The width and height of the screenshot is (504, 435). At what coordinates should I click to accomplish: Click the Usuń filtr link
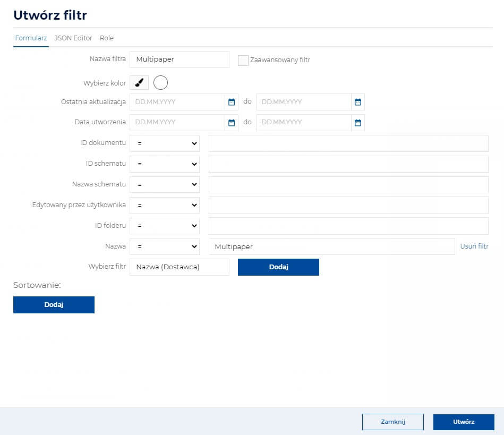pos(474,246)
